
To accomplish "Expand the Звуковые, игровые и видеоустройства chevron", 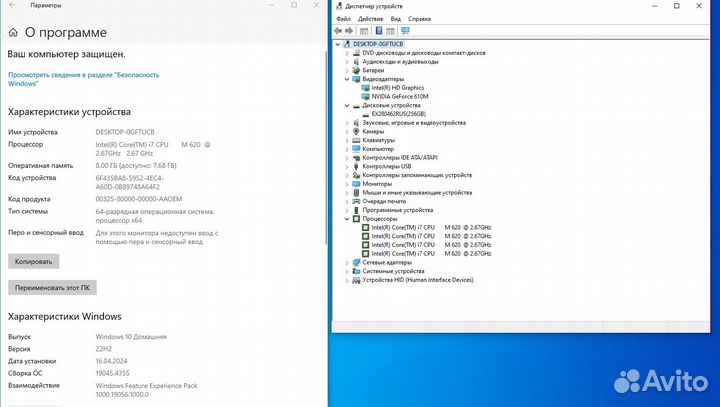I will (x=347, y=123).
